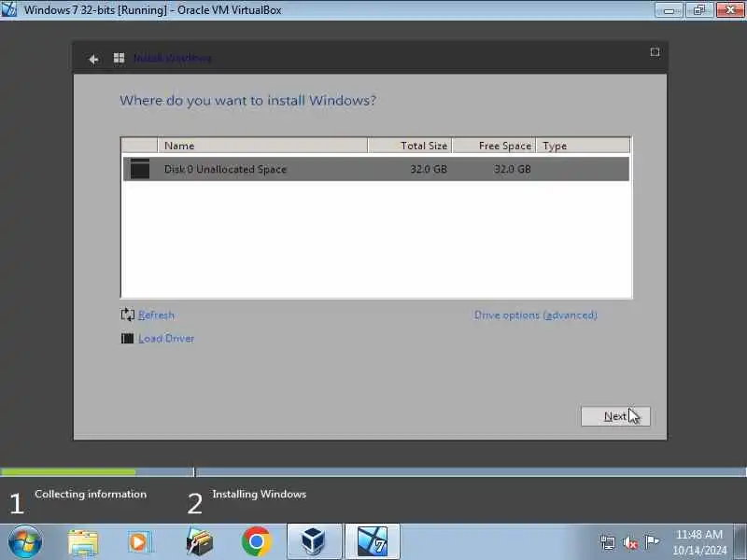Click the 32.0 GB free space value
This screenshot has width=747, height=560.
(x=512, y=169)
